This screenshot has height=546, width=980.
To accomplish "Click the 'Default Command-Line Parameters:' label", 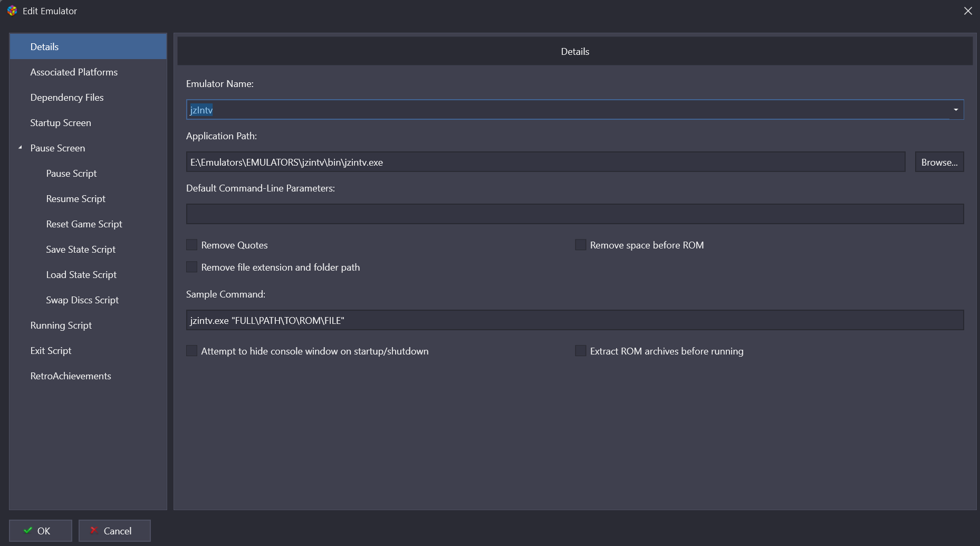I will coord(261,188).
